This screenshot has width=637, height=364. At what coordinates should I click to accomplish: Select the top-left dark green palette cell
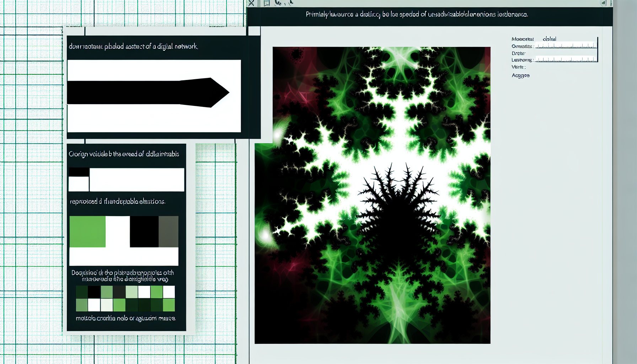[x=82, y=292]
